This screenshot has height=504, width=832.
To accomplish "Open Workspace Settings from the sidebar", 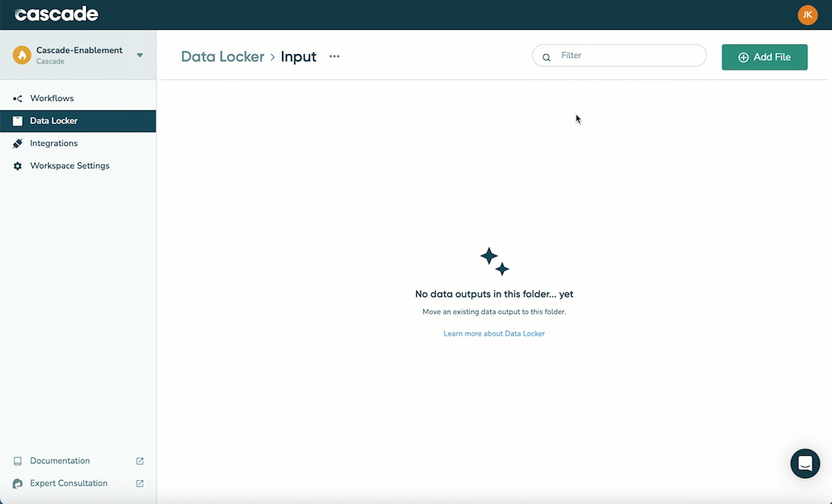I will pos(70,165).
